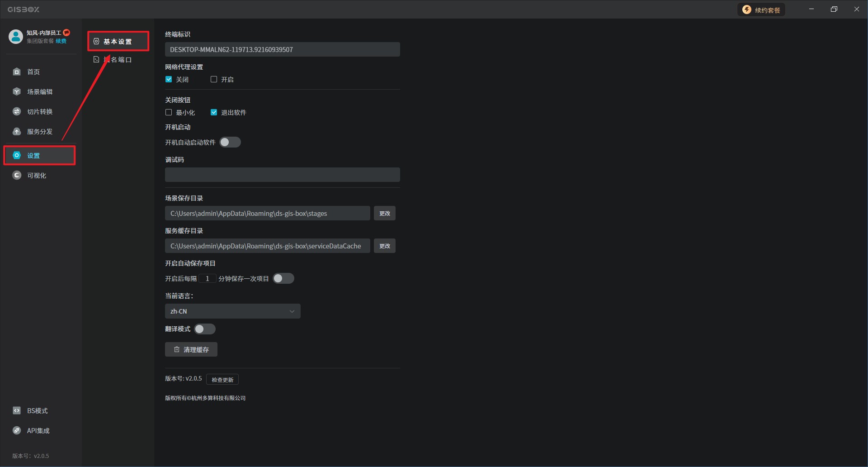The width and height of the screenshot is (868, 467).
Task: Expand the zh-CN language dropdown
Action: tap(232, 311)
